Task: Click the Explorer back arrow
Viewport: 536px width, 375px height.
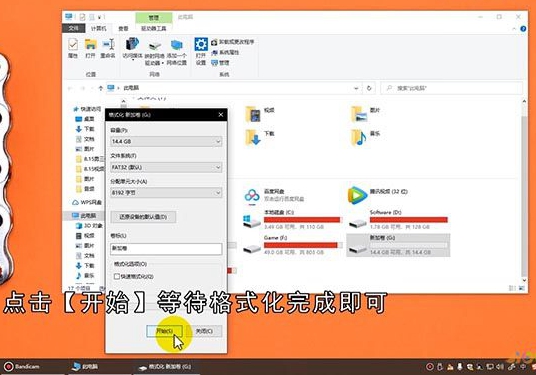Action: [x=70, y=88]
